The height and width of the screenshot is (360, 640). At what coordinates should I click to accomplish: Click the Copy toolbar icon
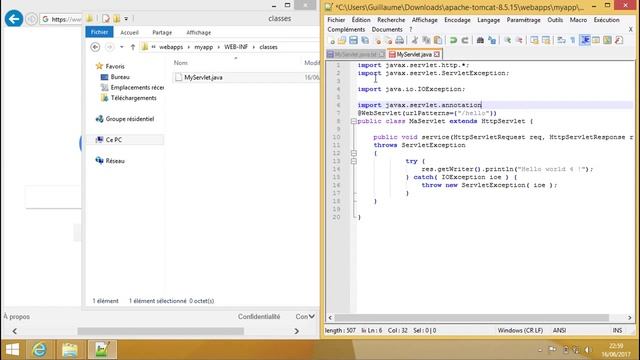(x=426, y=40)
